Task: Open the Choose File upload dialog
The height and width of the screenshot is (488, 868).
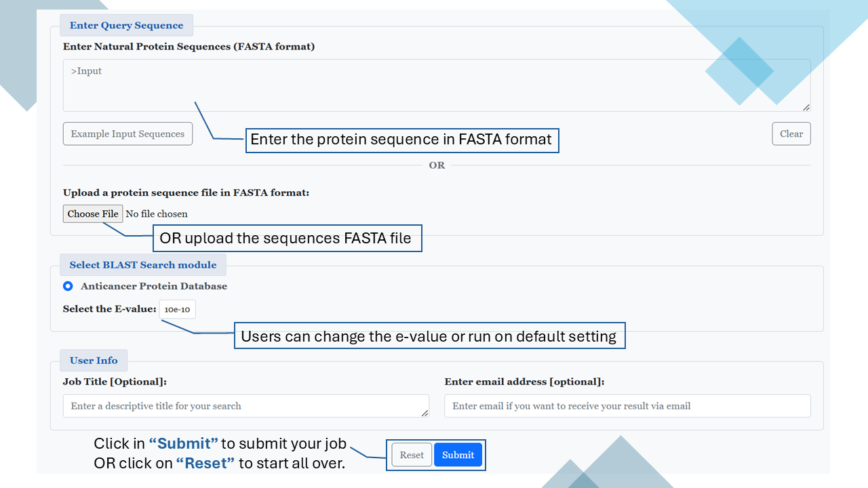Action: pos(93,213)
